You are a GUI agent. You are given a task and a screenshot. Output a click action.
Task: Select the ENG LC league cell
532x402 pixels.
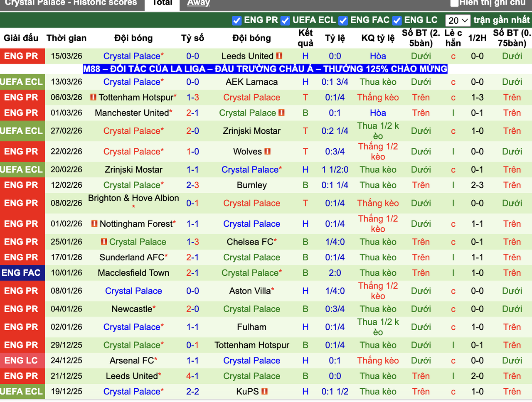[x=22, y=360]
